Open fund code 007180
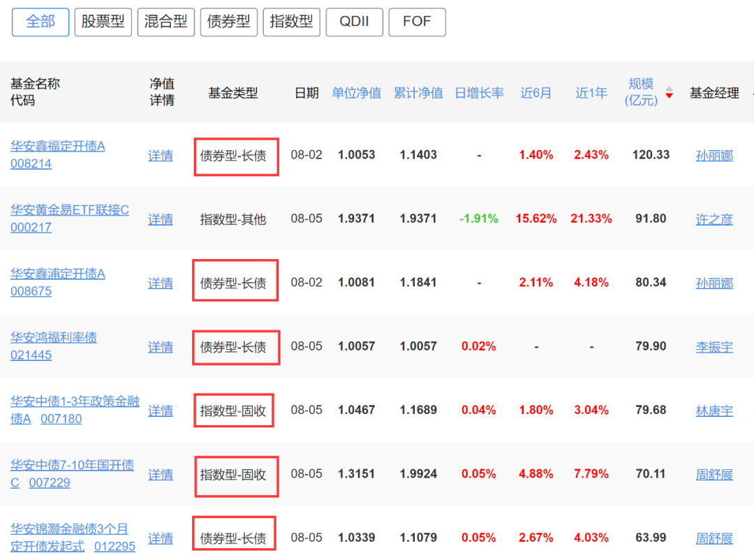The image size is (754, 560). click(x=61, y=419)
